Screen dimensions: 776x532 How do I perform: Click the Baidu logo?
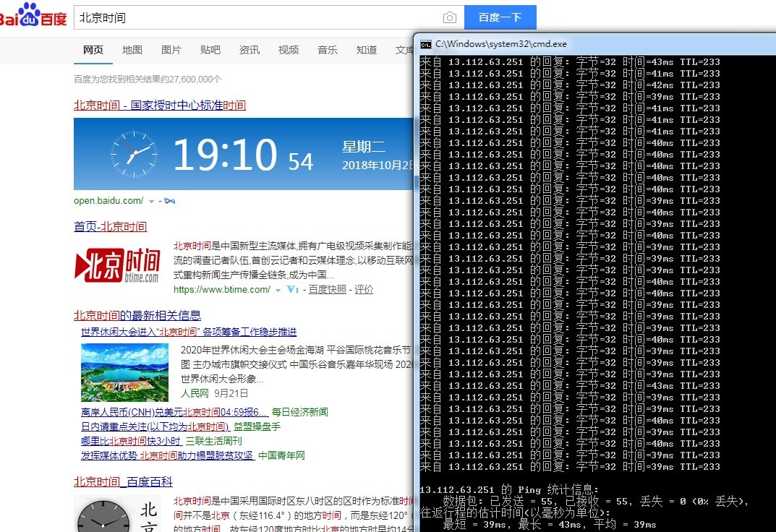click(33, 16)
